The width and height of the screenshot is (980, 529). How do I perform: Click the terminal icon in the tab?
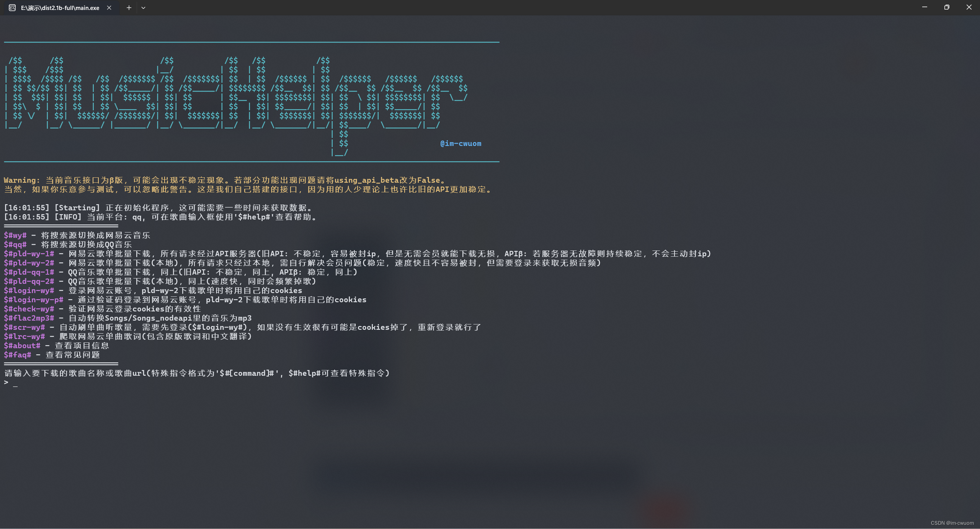tap(12, 8)
